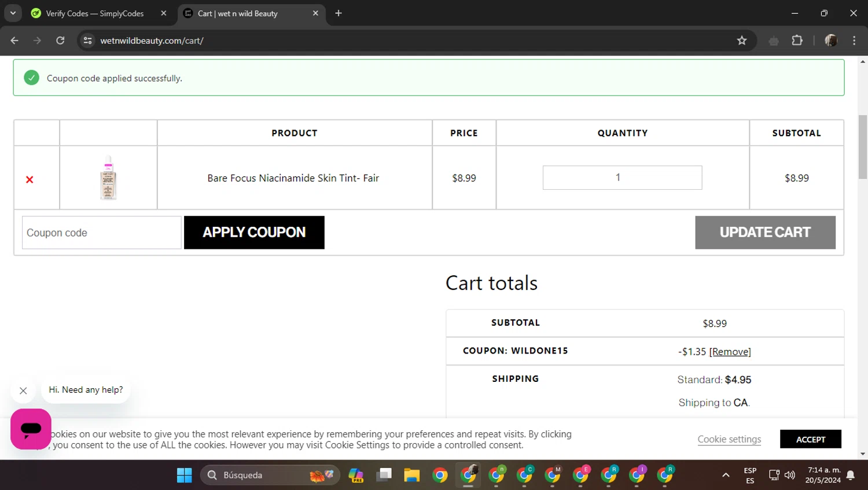Accept cookies with the ACCEPT button
The width and height of the screenshot is (868, 490).
[x=810, y=439]
